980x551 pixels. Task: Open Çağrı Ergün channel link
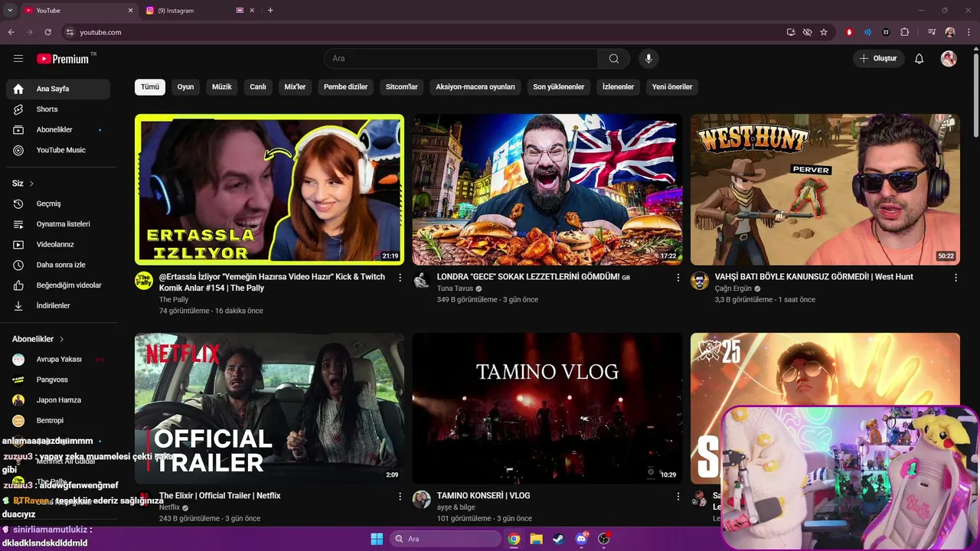pos(733,289)
